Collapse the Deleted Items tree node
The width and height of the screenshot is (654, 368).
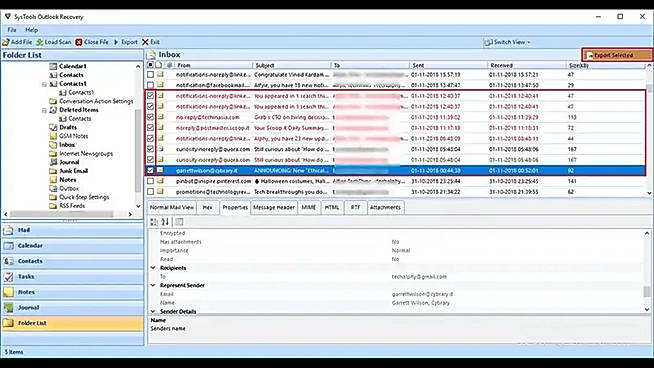point(44,110)
